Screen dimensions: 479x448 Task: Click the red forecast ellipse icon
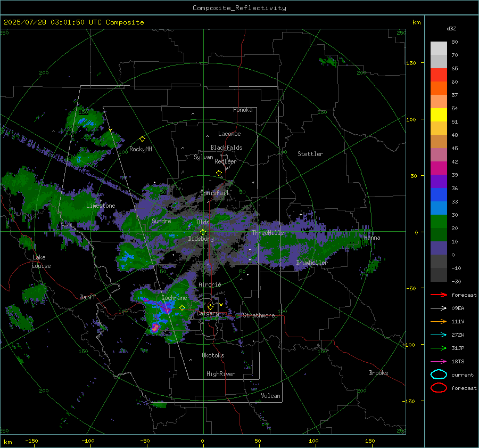coord(439,388)
